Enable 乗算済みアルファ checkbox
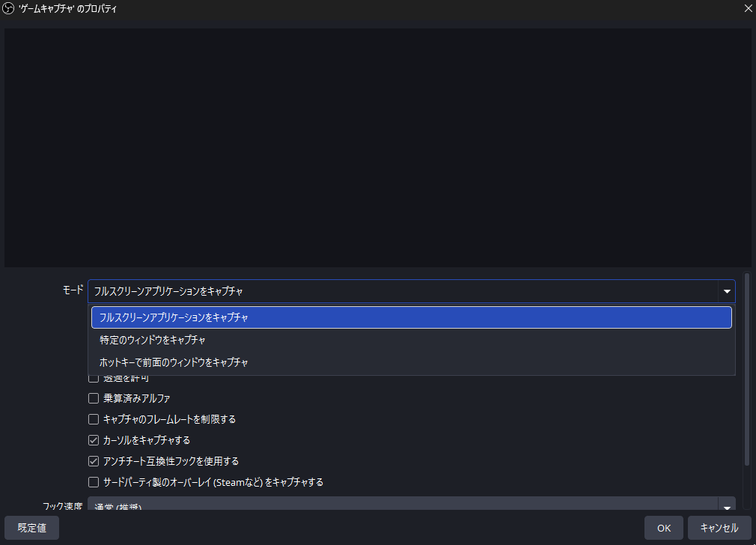 tap(94, 398)
